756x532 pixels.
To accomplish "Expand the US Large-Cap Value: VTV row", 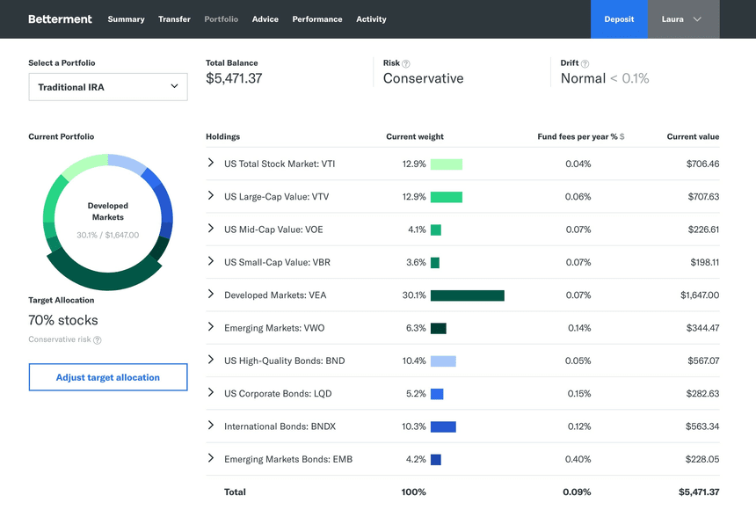I will tap(211, 195).
